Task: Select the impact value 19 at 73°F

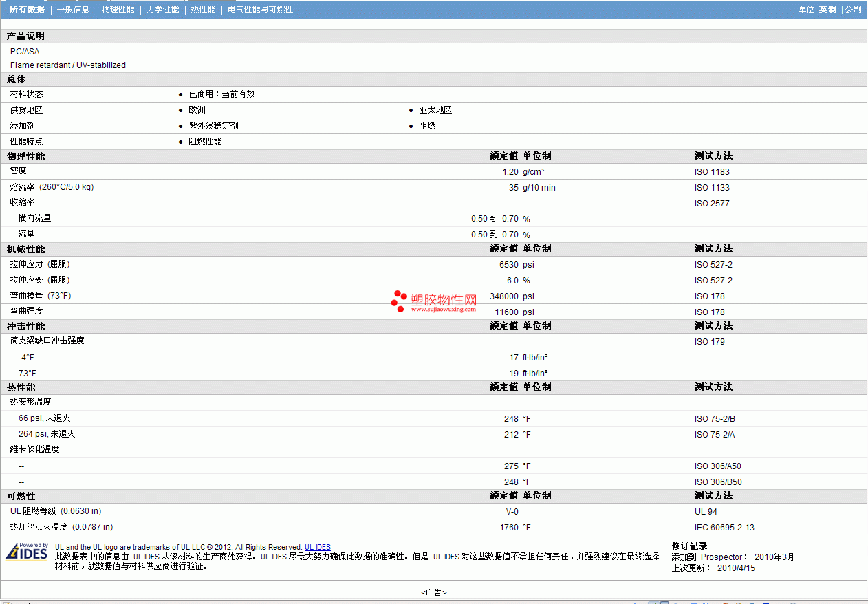Action: [514, 374]
